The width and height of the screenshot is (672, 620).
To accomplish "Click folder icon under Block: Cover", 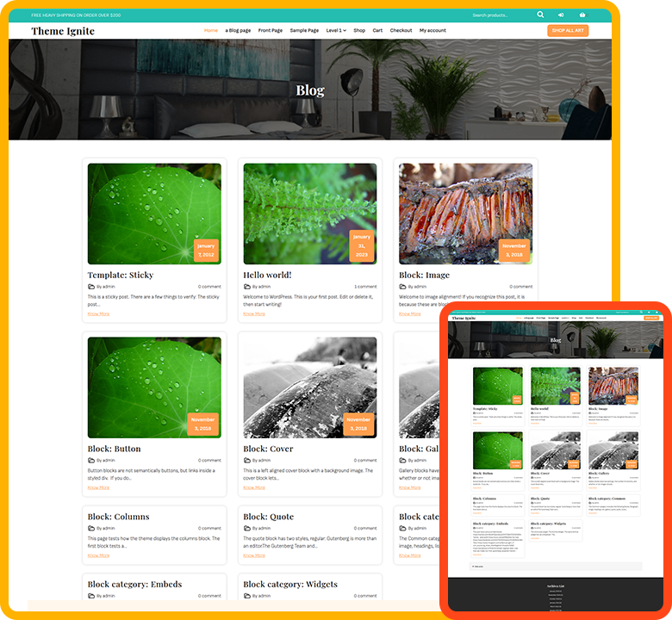I will [x=247, y=460].
